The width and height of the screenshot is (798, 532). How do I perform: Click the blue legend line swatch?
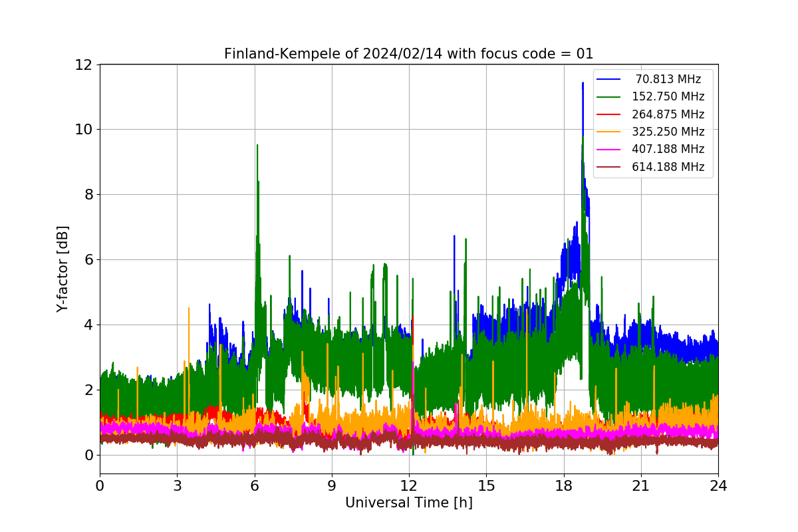pyautogui.click(x=608, y=79)
